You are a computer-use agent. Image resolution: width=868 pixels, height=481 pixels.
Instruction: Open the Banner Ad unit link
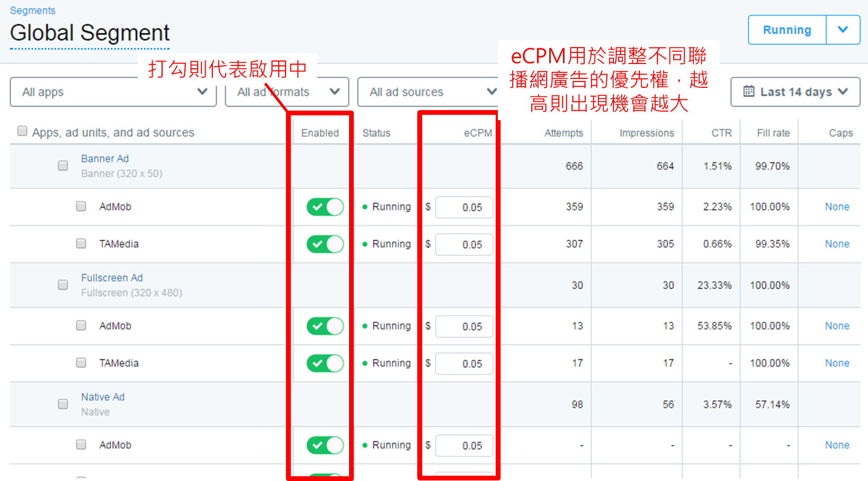tap(105, 159)
